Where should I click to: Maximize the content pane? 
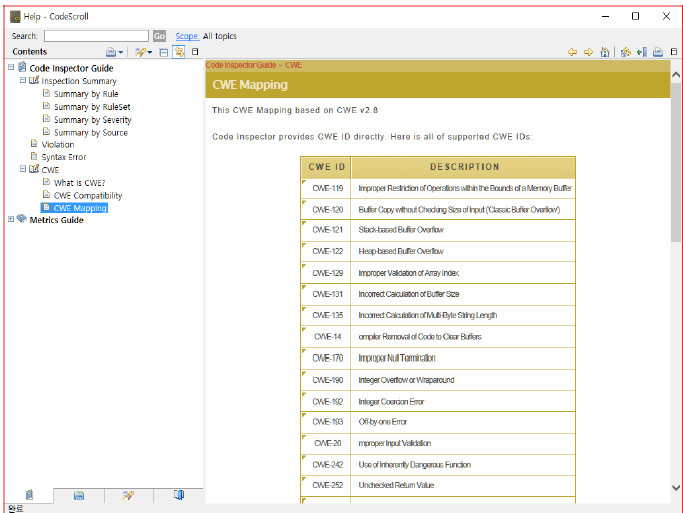tap(674, 52)
